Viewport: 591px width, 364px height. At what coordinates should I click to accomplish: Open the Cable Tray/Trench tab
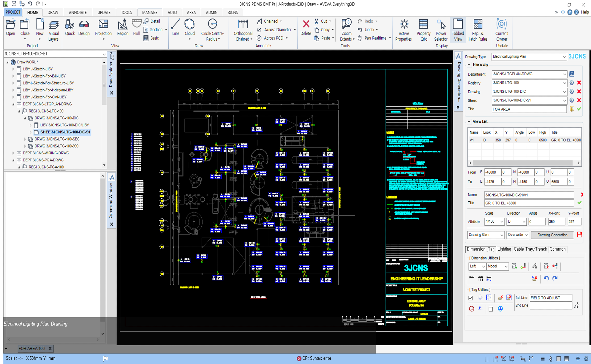(530, 249)
